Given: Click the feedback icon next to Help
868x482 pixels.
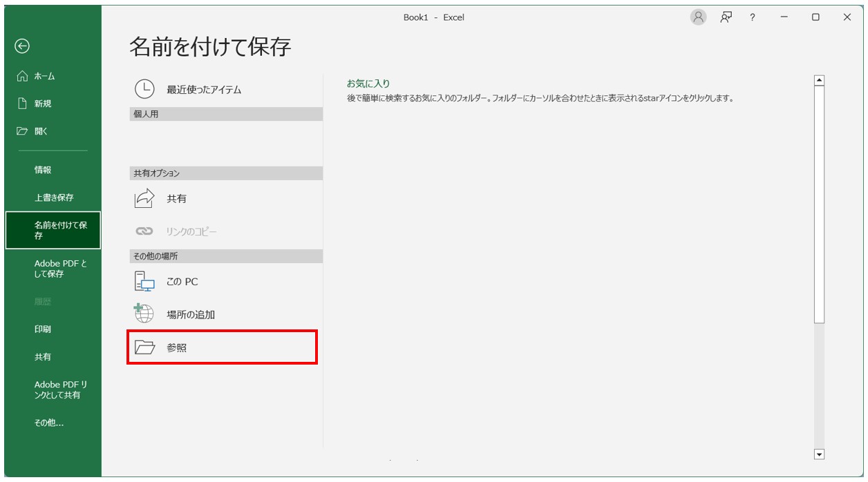Looking at the screenshot, I should [x=726, y=16].
